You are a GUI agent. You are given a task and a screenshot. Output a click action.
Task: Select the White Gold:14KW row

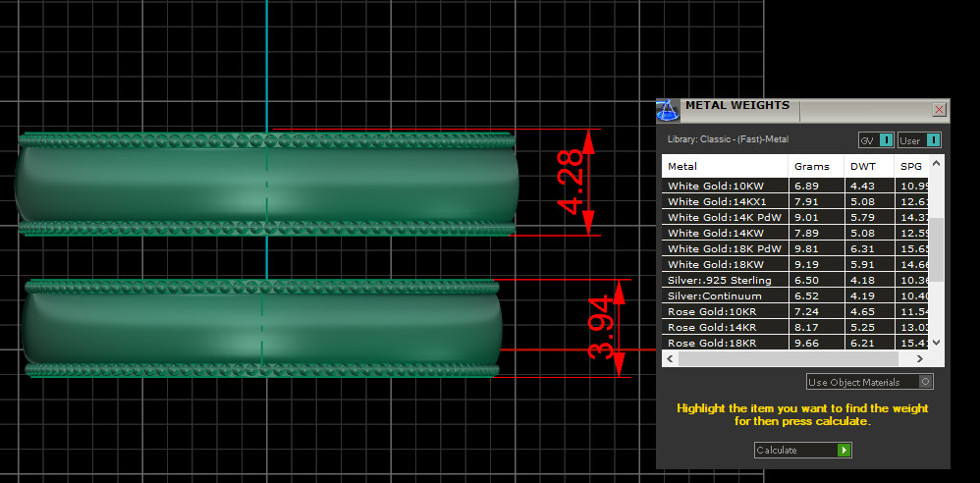click(x=725, y=233)
